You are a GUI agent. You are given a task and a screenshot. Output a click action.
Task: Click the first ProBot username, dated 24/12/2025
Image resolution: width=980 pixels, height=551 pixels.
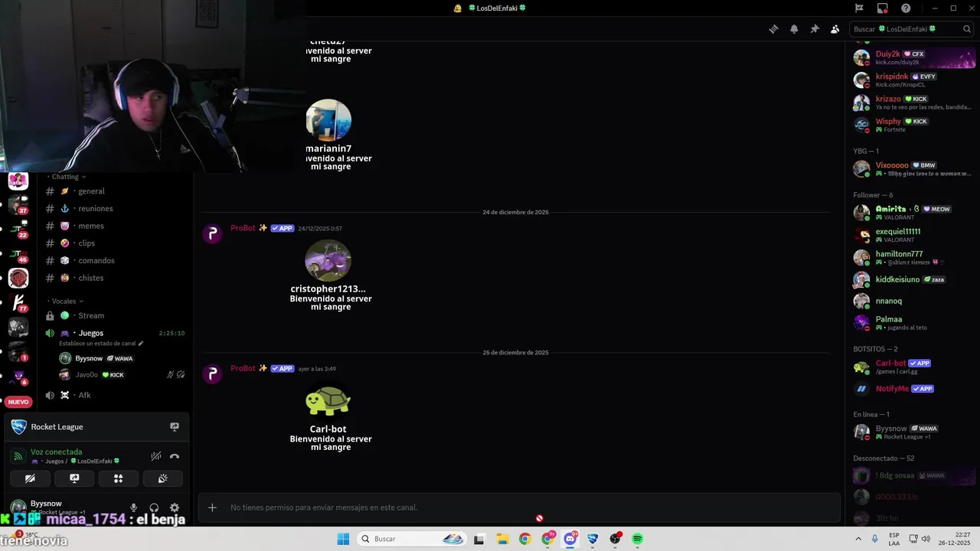[243, 228]
